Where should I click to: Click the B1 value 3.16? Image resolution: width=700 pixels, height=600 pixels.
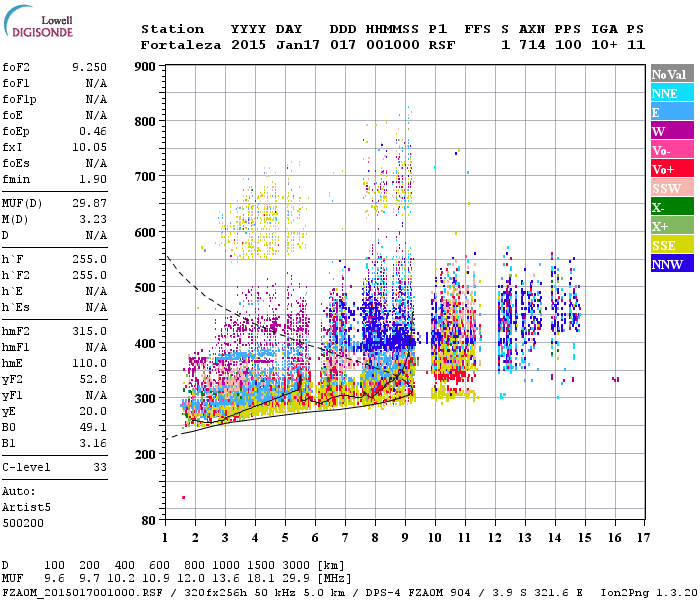[x=93, y=443]
